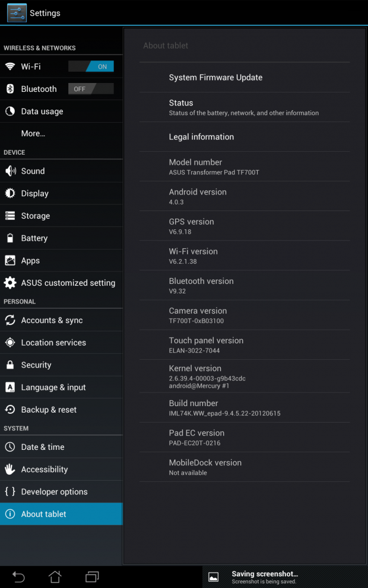Image resolution: width=368 pixels, height=588 pixels.
Task: Select the Battery icon in sidebar
Action: click(10, 238)
